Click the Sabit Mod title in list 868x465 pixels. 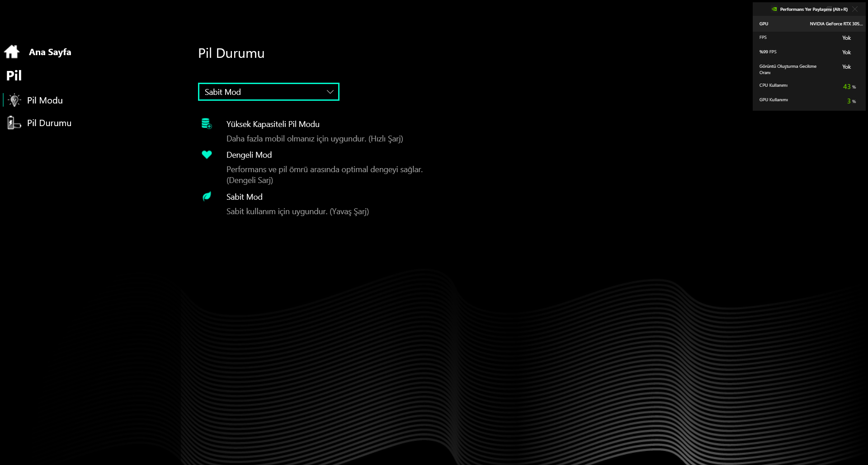point(244,197)
